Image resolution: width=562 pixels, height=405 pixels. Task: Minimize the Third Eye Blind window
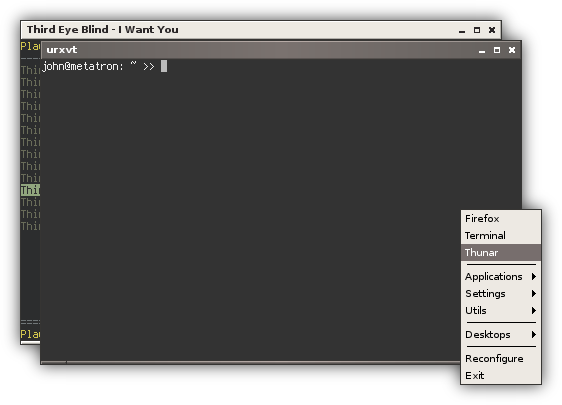tap(462, 30)
